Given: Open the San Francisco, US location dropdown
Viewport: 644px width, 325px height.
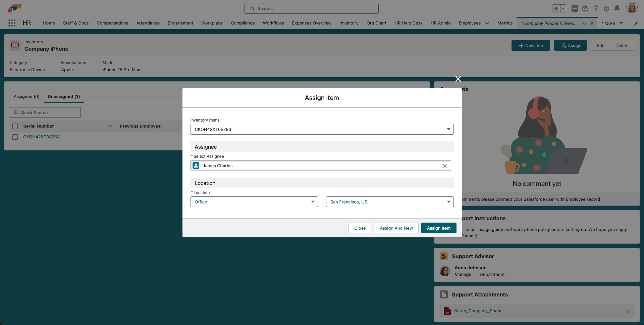Looking at the screenshot, I should 448,202.
